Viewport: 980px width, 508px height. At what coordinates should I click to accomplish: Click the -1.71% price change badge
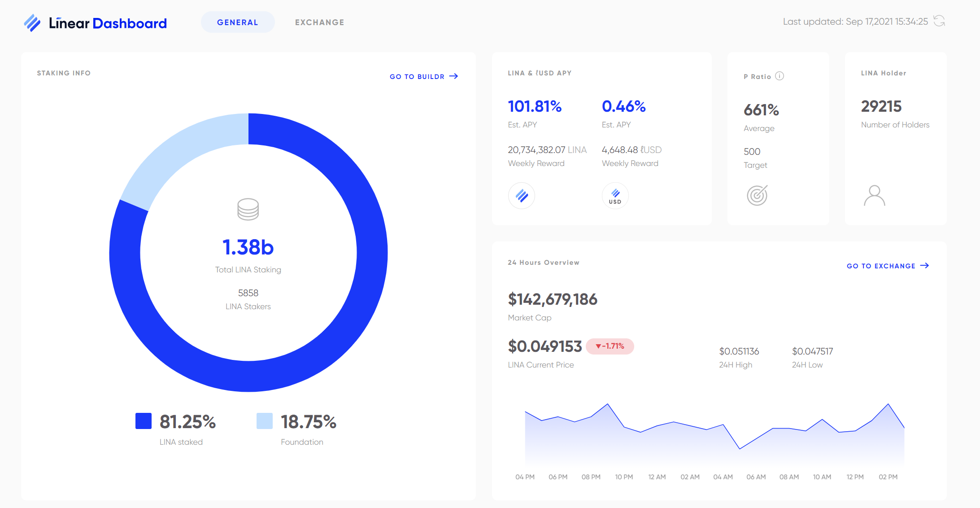[x=610, y=346]
